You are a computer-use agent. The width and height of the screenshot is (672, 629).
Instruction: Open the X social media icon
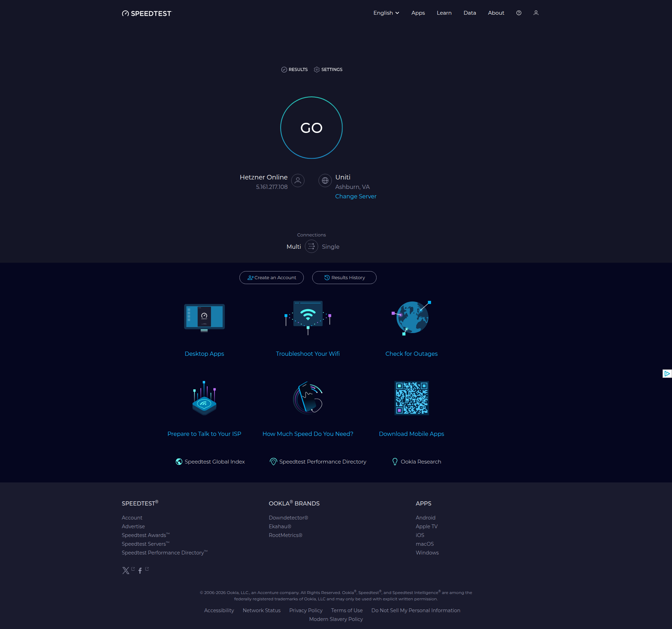click(x=126, y=571)
